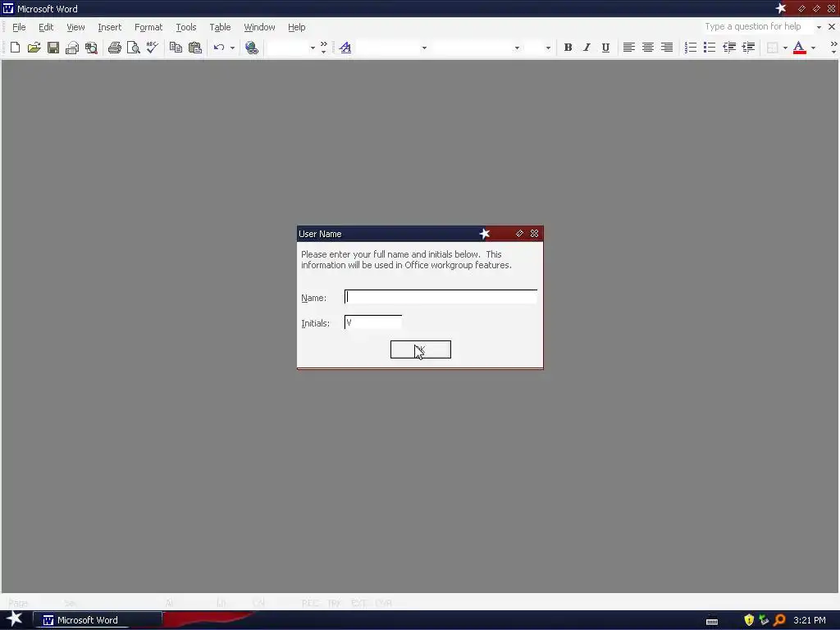
Task: Toggle underline formatting
Action: click(x=605, y=48)
